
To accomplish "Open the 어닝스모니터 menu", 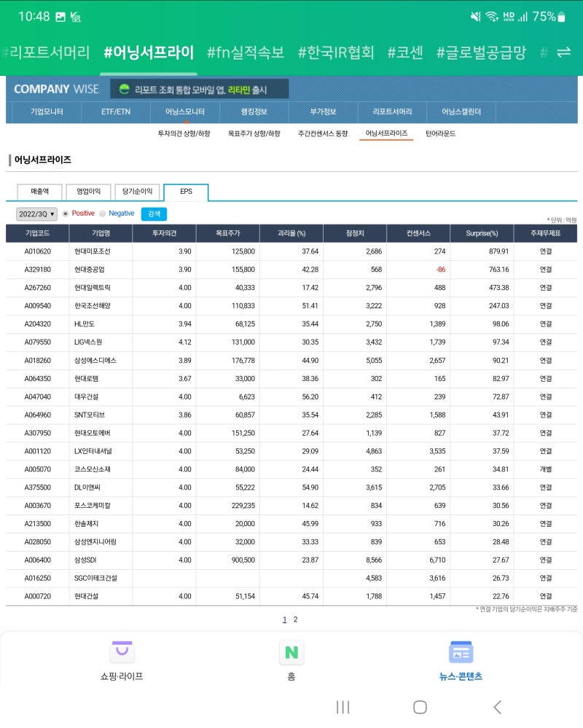I will 185,112.
